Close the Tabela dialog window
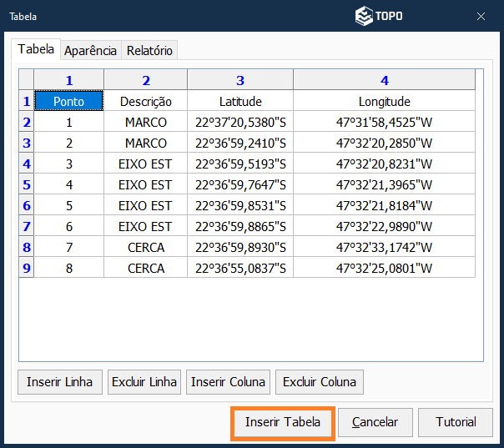 tap(481, 16)
